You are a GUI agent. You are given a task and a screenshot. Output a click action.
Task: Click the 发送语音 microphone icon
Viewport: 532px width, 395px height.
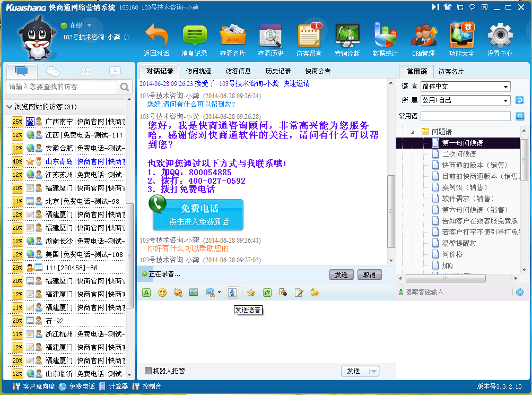coord(232,292)
